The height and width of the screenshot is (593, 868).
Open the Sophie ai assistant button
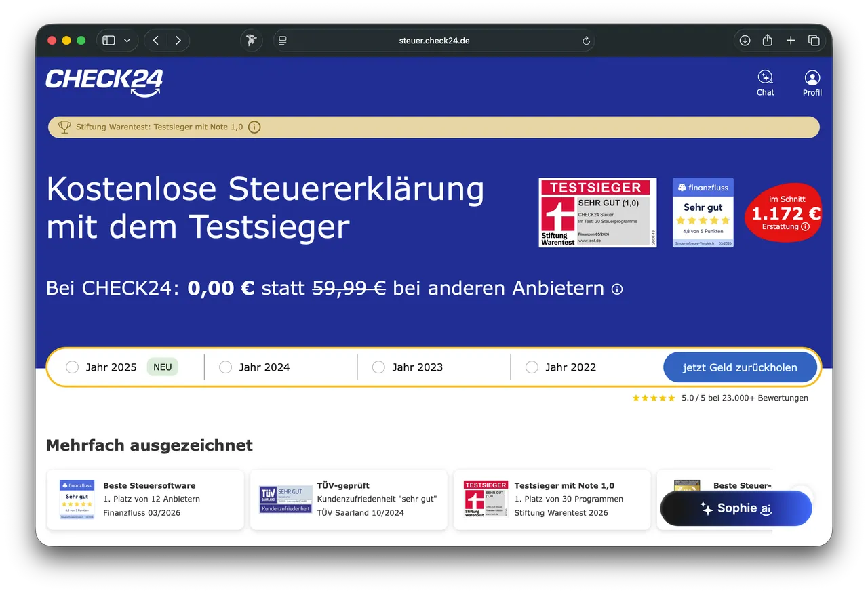[x=736, y=508]
